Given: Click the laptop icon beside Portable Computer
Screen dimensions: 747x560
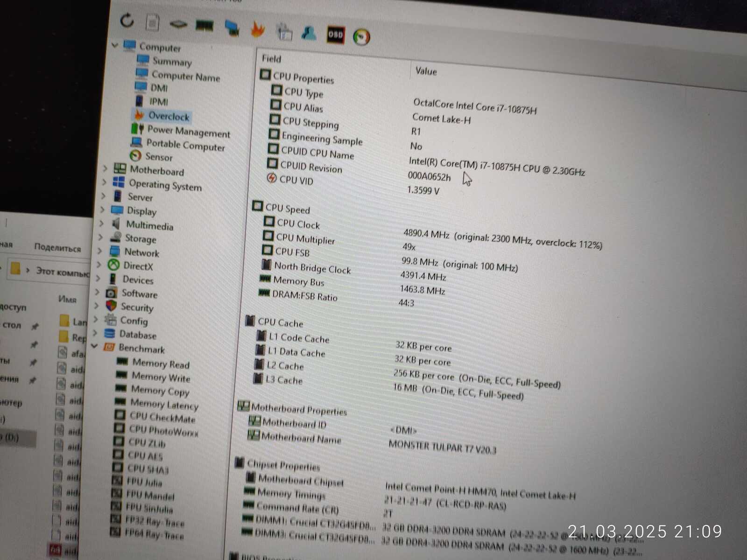Looking at the screenshot, I should point(137,141).
